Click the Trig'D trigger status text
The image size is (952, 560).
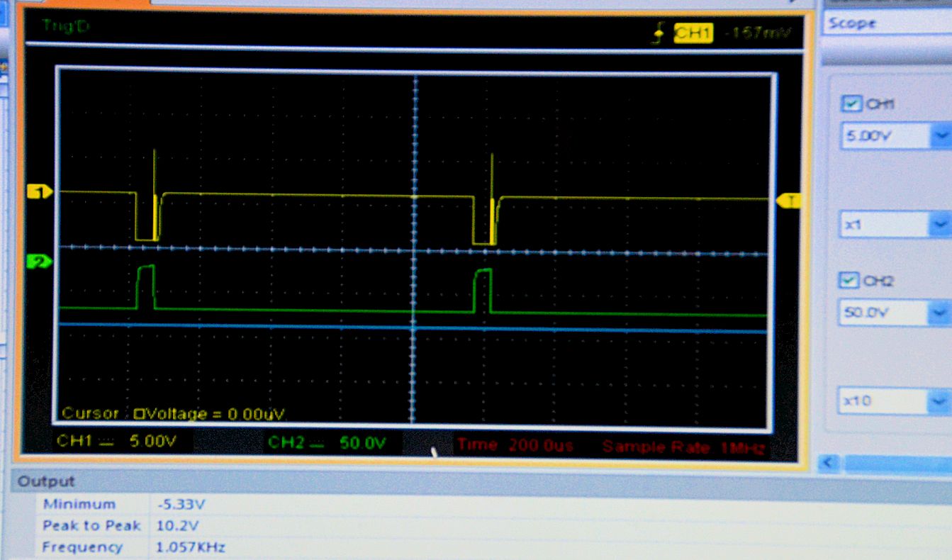point(66,26)
